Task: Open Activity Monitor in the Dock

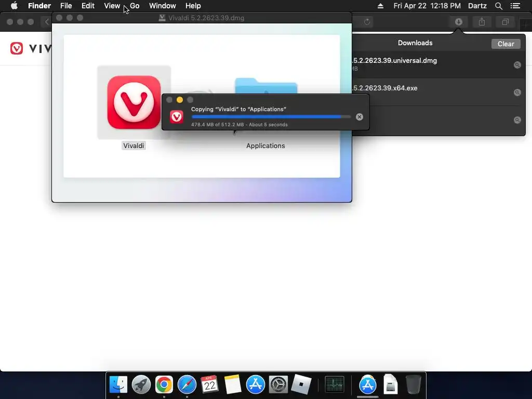Action: (x=335, y=384)
